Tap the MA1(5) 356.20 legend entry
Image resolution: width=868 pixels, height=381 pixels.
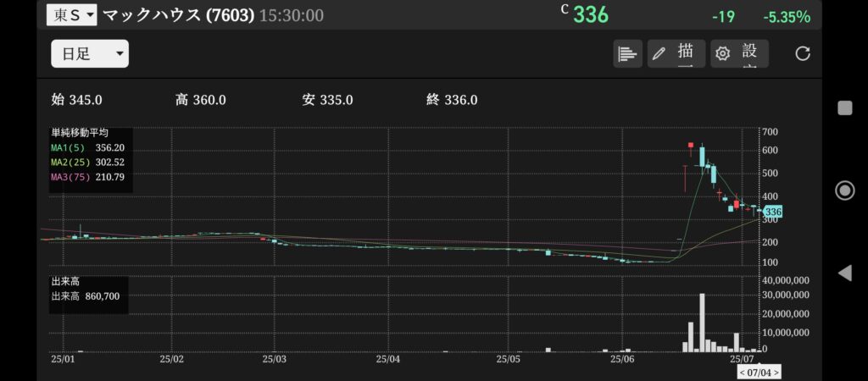[87, 147]
